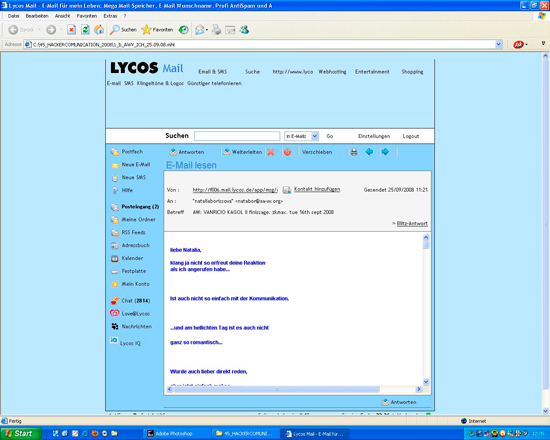
Task: Click Kontakt hinzufügen link
Action: [x=317, y=189]
